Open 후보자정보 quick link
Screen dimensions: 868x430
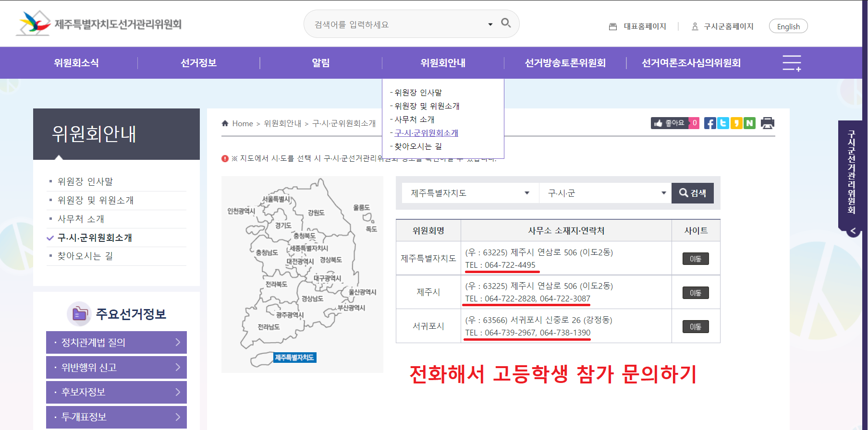(x=116, y=392)
